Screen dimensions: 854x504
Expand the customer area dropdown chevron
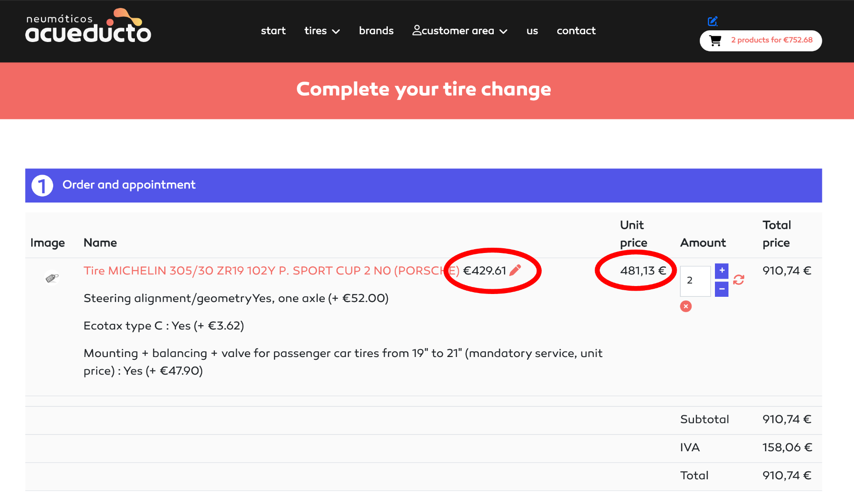(x=503, y=31)
